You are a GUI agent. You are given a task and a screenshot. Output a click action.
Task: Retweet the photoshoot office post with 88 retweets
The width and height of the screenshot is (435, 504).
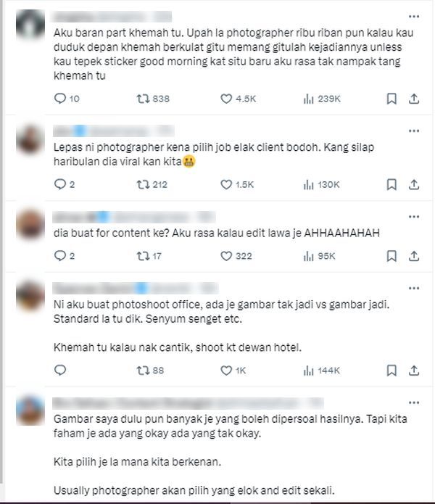pyautogui.click(x=150, y=371)
